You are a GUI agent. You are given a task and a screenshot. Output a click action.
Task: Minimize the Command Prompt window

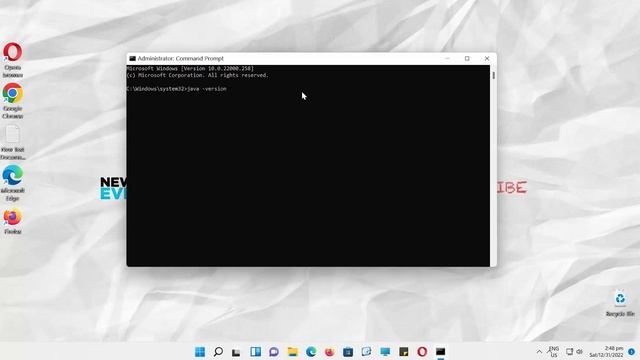[x=447, y=58]
